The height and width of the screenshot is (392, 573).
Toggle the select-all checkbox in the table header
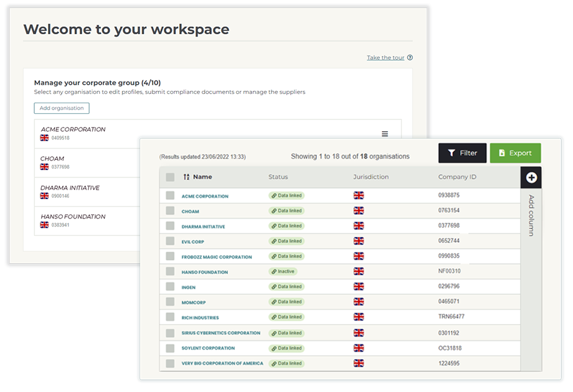click(x=170, y=177)
